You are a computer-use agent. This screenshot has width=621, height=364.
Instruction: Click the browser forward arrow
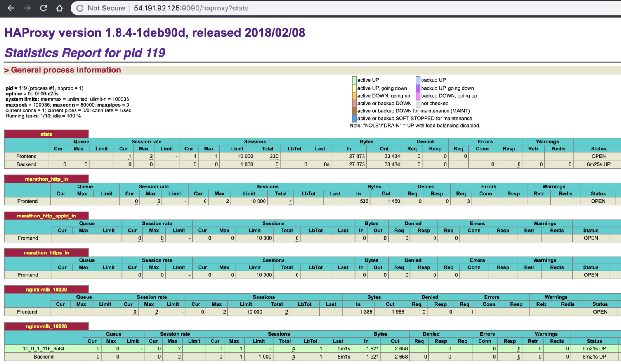point(27,8)
